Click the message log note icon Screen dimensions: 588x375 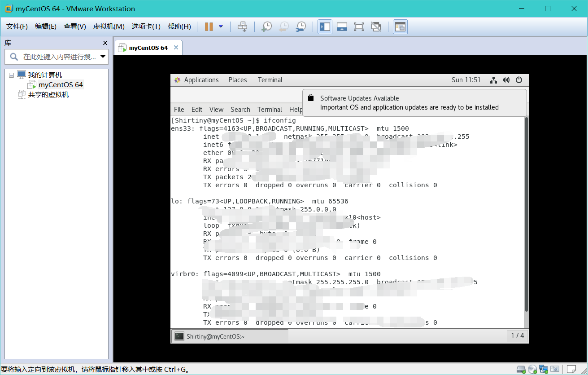571,370
